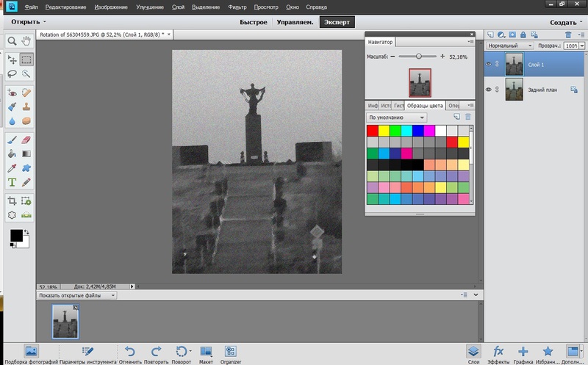Toggle the Слои panel button

473,354
